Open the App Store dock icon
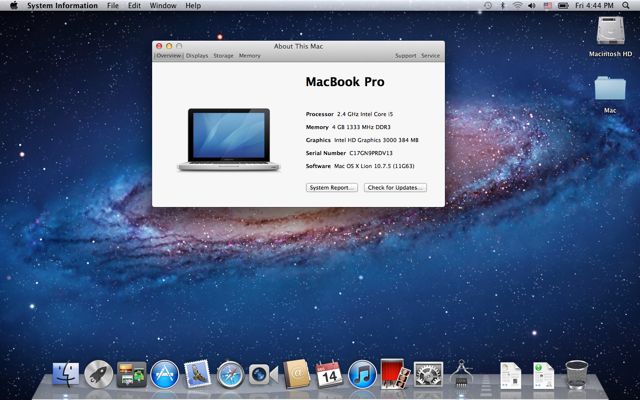The height and width of the screenshot is (400, 640). (x=164, y=374)
